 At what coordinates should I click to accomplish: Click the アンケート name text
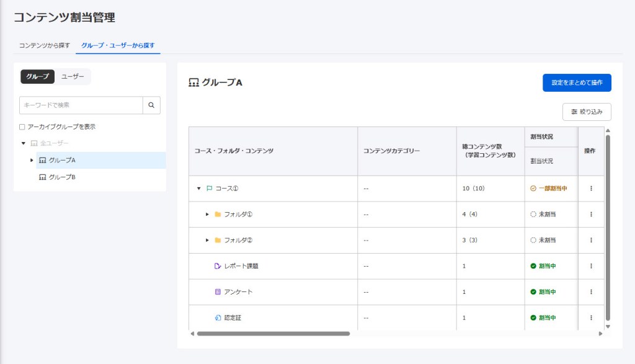pyautogui.click(x=238, y=292)
